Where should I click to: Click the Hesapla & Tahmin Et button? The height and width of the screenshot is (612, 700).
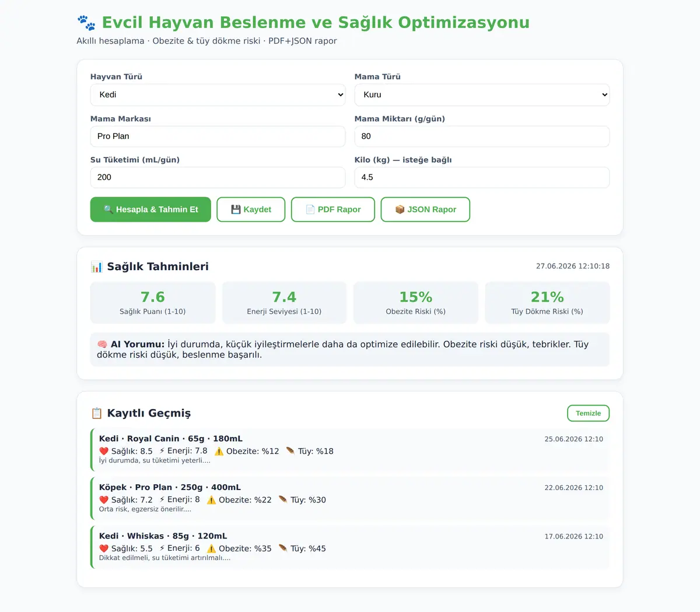pos(150,209)
